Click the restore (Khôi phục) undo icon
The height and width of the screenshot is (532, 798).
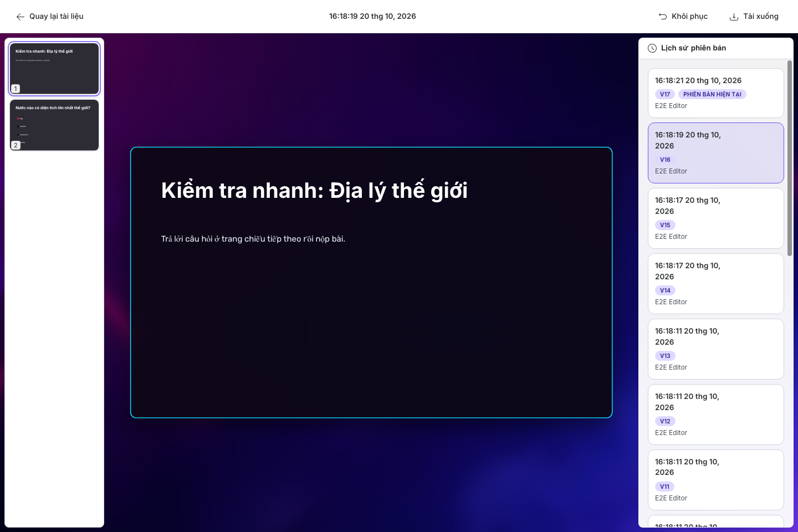[x=663, y=17]
